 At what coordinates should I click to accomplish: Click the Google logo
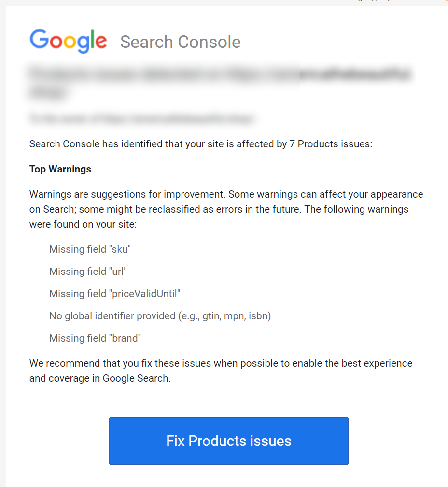(x=68, y=42)
